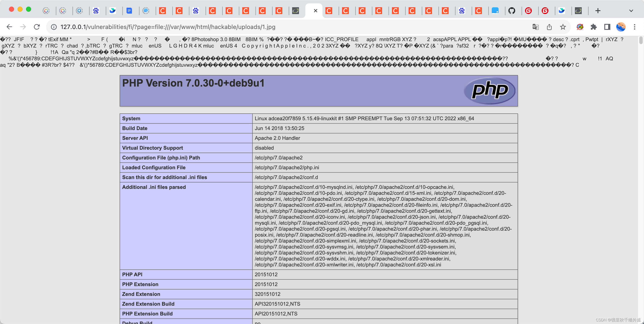The width and height of the screenshot is (644, 324).
Task: Switch to the blue chat bubble tab
Action: tap(495, 11)
